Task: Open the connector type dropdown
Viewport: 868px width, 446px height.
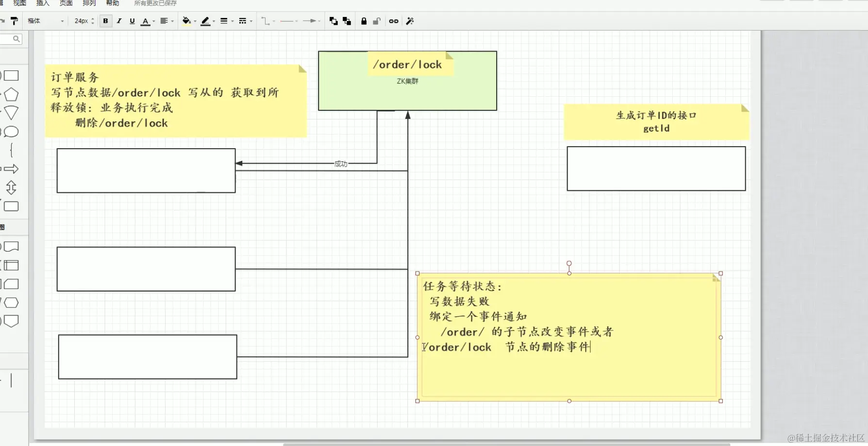Action: pyautogui.click(x=268, y=21)
